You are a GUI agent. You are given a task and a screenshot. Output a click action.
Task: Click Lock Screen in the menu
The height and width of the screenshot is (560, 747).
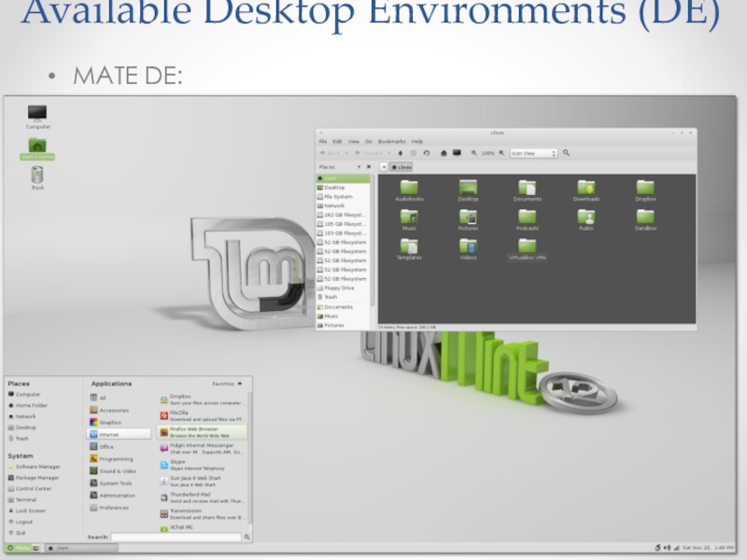[27, 511]
